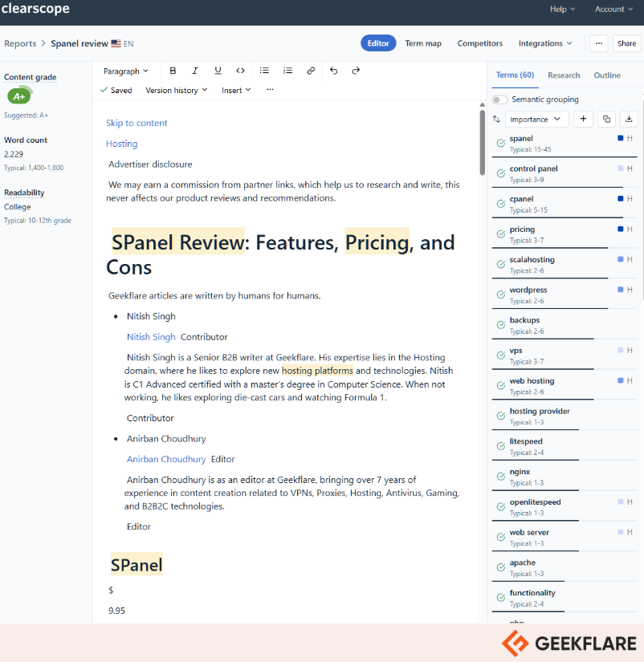The width and height of the screenshot is (644, 662).
Task: Open the Term map view
Action: pyautogui.click(x=423, y=43)
